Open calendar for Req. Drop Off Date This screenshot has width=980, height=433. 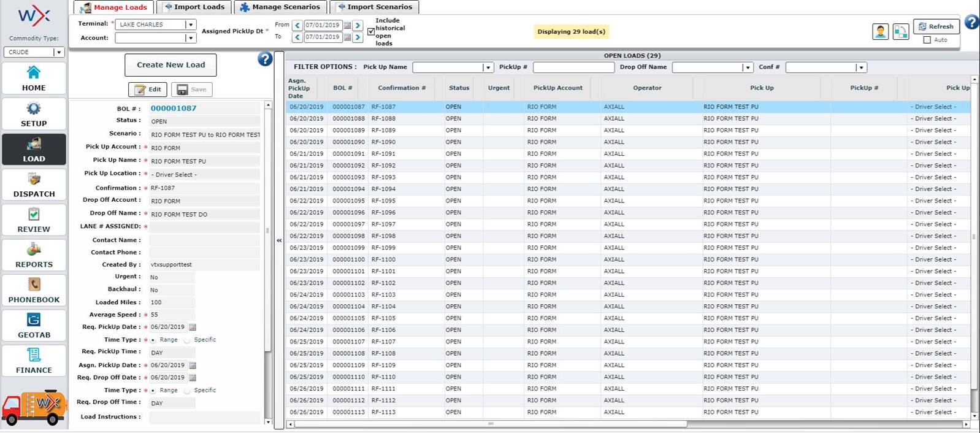tap(193, 378)
